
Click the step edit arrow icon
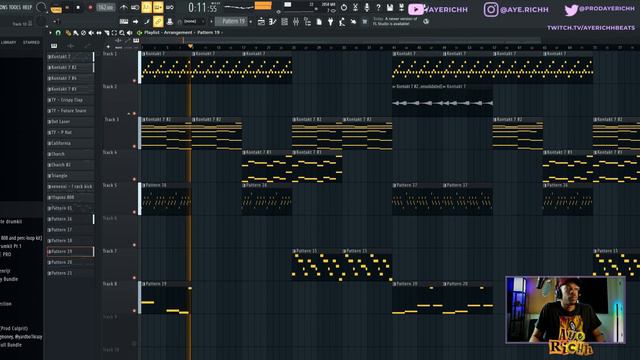[135, 22]
